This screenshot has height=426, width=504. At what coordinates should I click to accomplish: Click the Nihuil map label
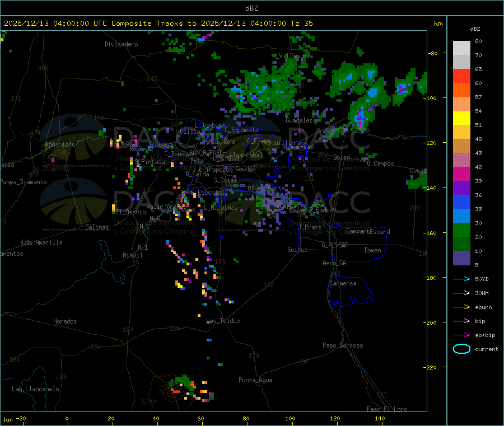pyautogui.click(x=133, y=255)
